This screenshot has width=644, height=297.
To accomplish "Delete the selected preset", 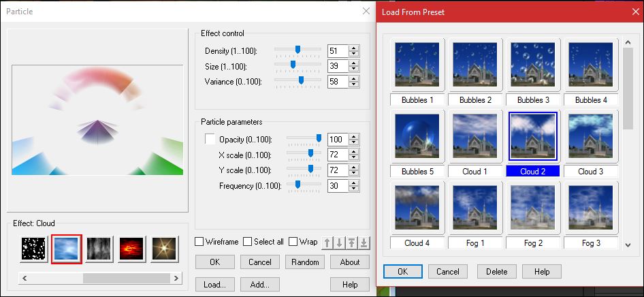I will point(496,272).
